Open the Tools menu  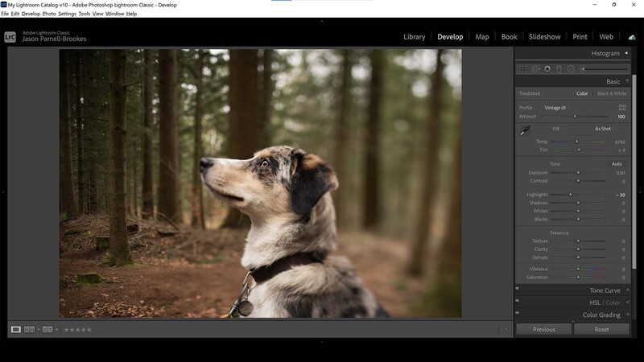tap(85, 14)
